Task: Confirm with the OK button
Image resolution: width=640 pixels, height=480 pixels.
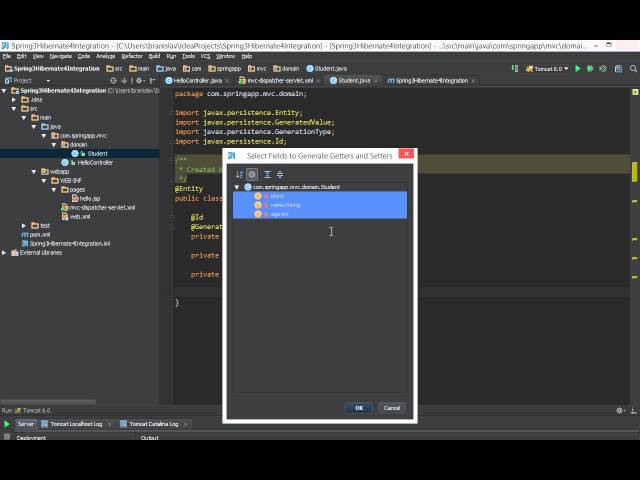Action: point(359,408)
